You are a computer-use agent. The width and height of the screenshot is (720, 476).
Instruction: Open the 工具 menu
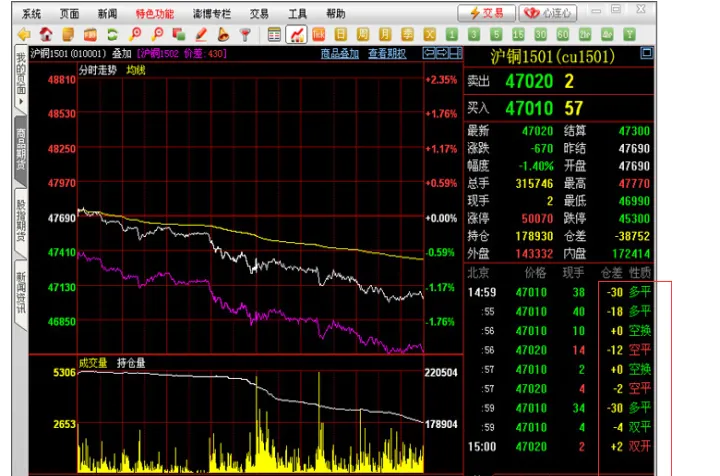[297, 13]
